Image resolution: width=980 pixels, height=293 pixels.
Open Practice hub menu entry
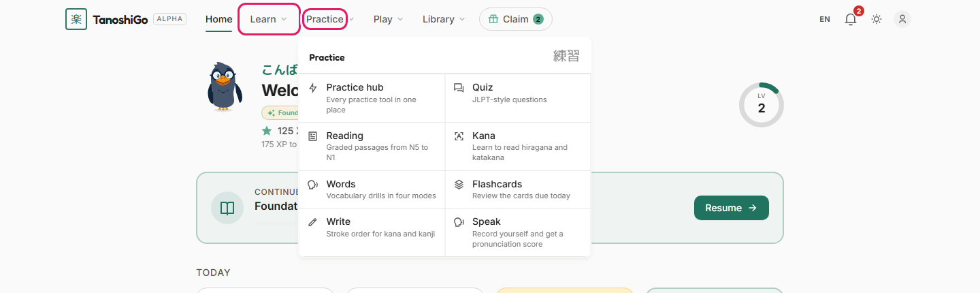coord(372,98)
